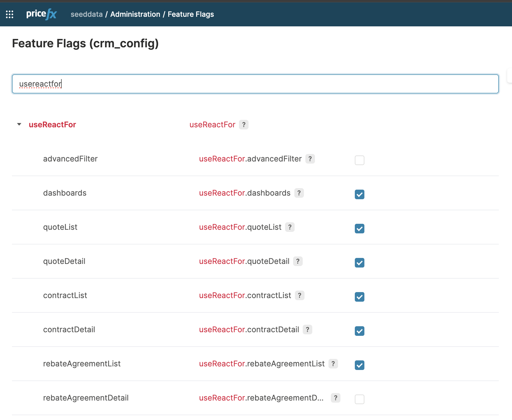Uncheck the quoteList feature flag
This screenshot has width=512, height=420.
(359, 229)
